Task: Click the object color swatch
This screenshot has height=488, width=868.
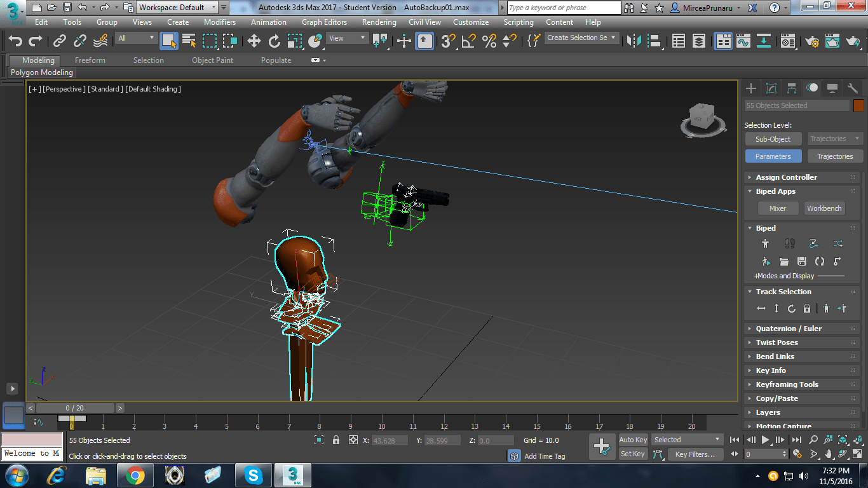Action: pos(858,105)
